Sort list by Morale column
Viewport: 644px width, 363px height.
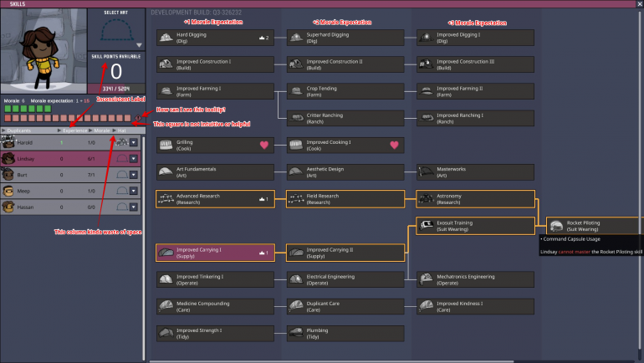point(101,130)
